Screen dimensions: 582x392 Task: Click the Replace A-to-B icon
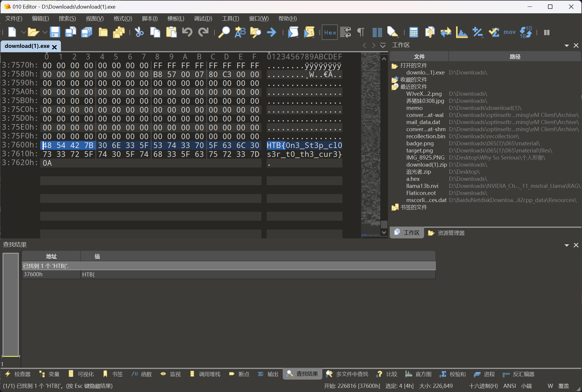coord(240,32)
